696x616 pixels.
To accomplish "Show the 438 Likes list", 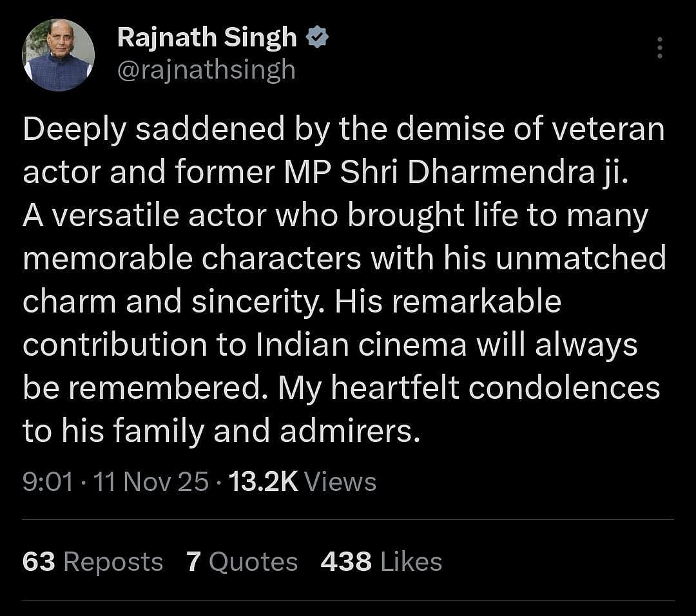I will tap(381, 562).
